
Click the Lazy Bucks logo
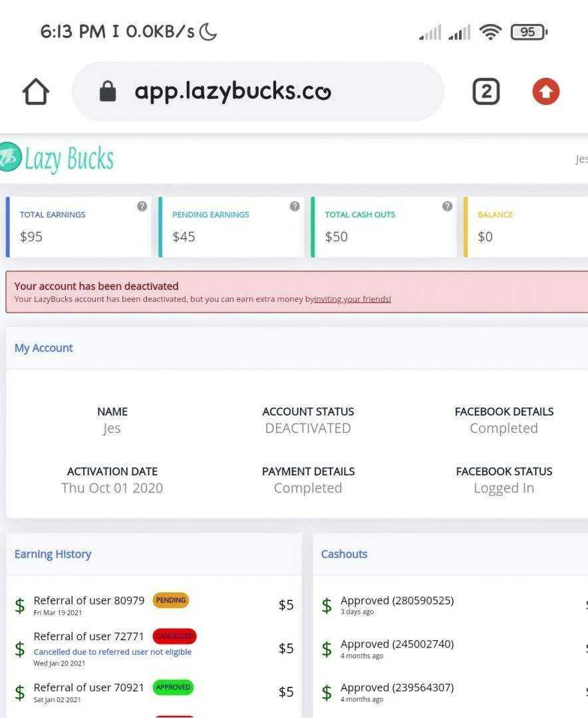(57, 158)
